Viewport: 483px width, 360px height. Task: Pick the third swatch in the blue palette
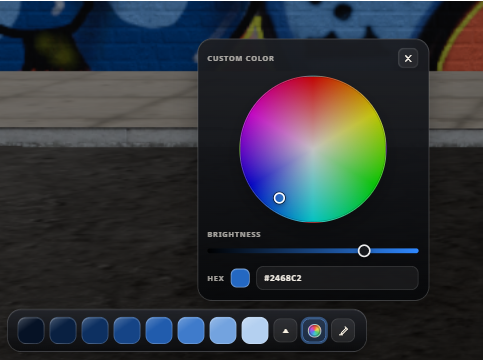point(95,330)
